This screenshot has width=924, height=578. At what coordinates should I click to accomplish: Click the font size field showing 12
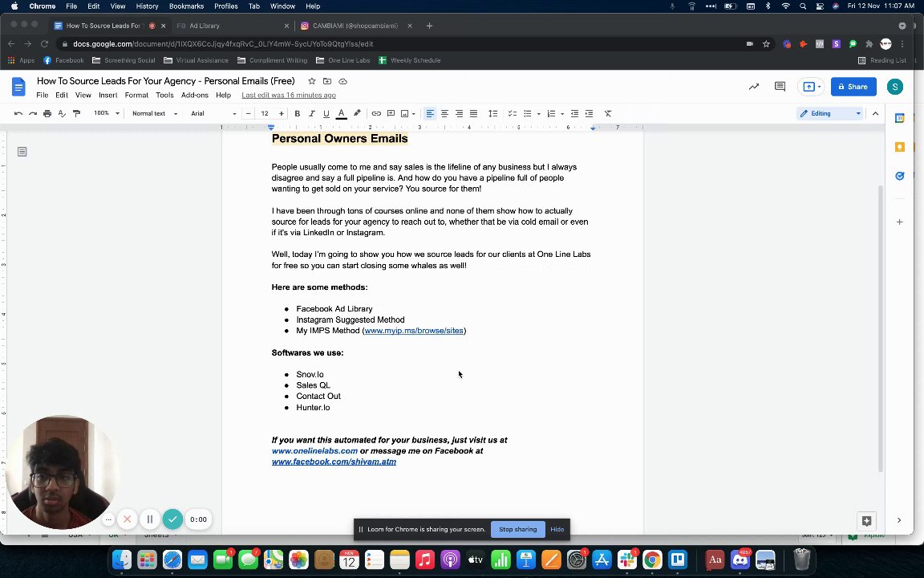click(x=265, y=113)
